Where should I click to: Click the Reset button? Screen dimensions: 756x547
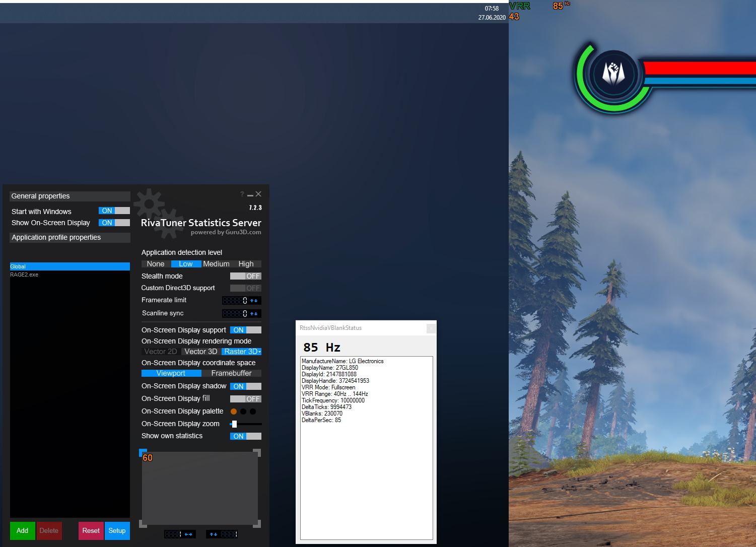pyautogui.click(x=91, y=530)
